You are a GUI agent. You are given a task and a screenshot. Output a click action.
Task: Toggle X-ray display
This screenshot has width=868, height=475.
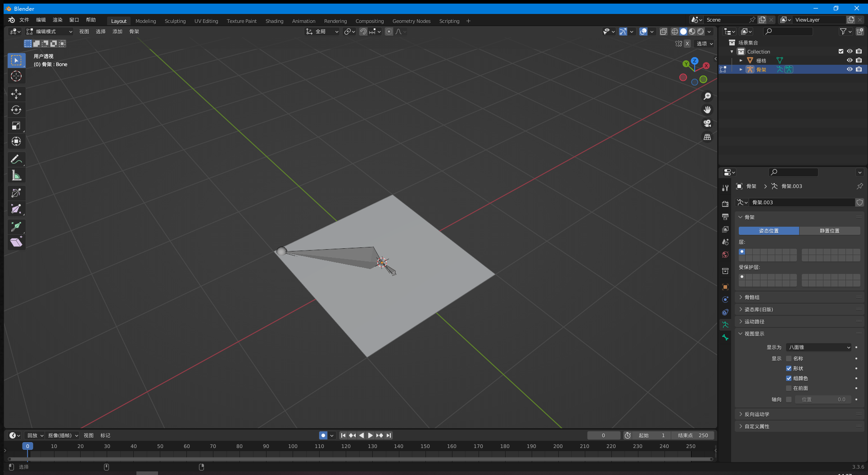pyautogui.click(x=663, y=31)
